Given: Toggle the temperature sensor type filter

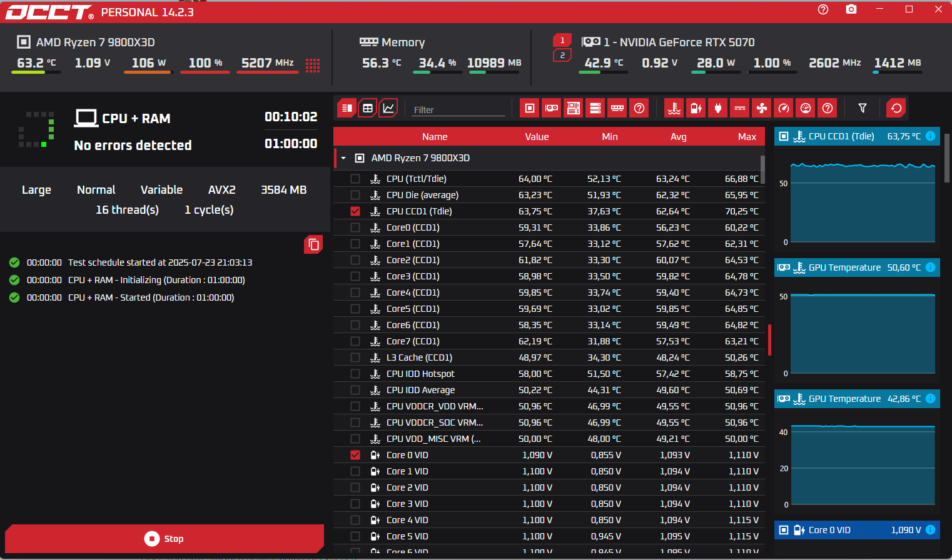Looking at the screenshot, I should (674, 108).
